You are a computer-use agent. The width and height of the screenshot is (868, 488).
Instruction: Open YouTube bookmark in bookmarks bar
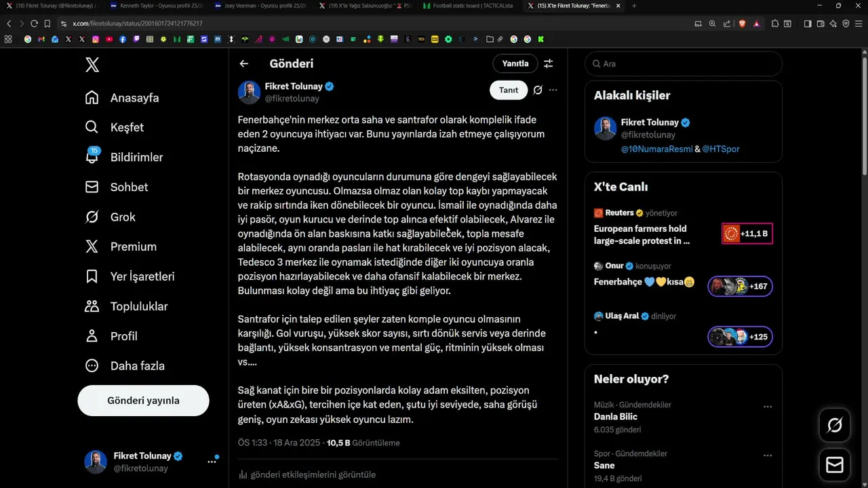[x=109, y=39]
